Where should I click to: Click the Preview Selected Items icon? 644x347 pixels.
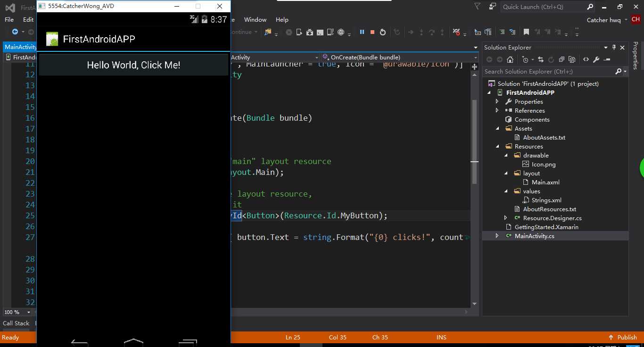(x=607, y=59)
